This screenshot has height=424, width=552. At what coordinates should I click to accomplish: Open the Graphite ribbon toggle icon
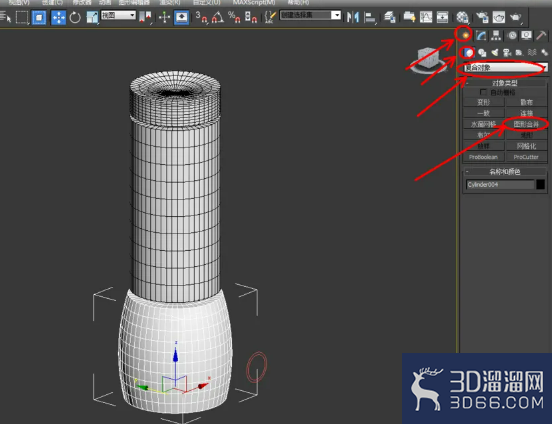[x=409, y=17]
